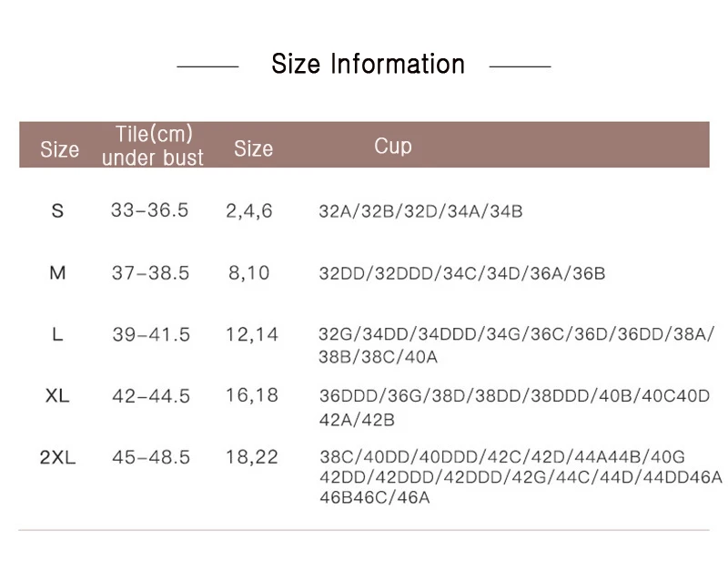Click the '42-44.5' under bust value

click(x=151, y=396)
